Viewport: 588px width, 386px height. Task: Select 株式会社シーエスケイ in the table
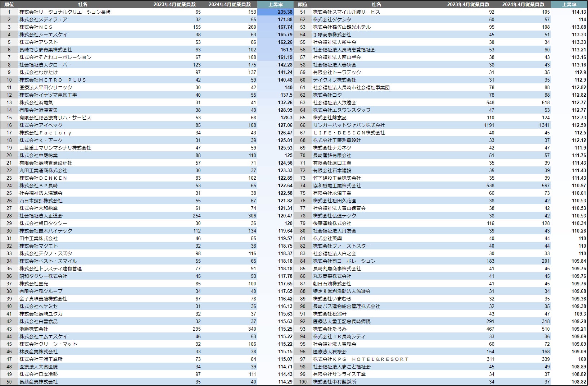[43, 35]
